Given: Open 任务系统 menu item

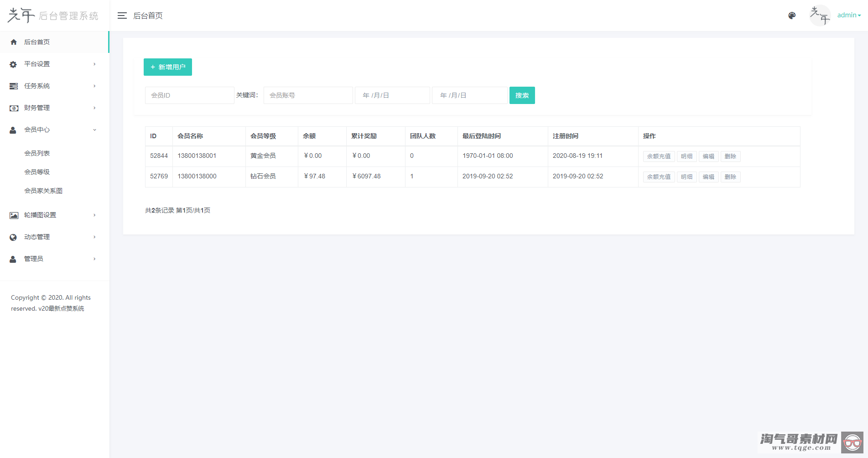Looking at the screenshot, I should (54, 86).
